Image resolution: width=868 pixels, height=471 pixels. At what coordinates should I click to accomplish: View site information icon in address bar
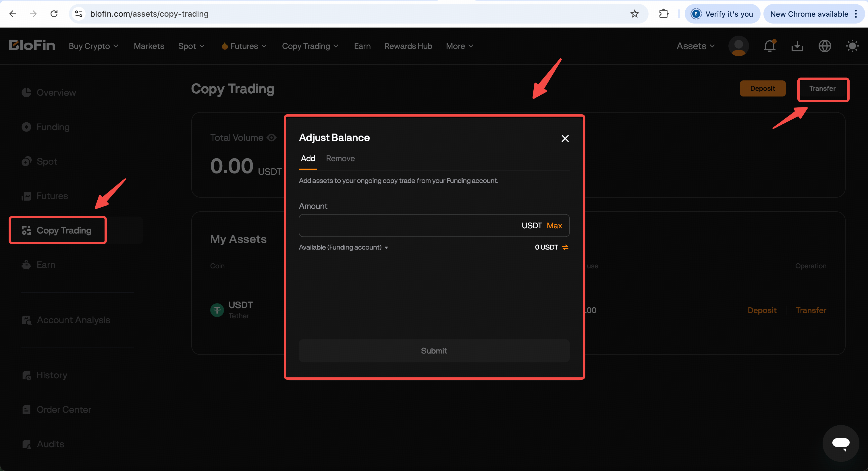tap(79, 14)
